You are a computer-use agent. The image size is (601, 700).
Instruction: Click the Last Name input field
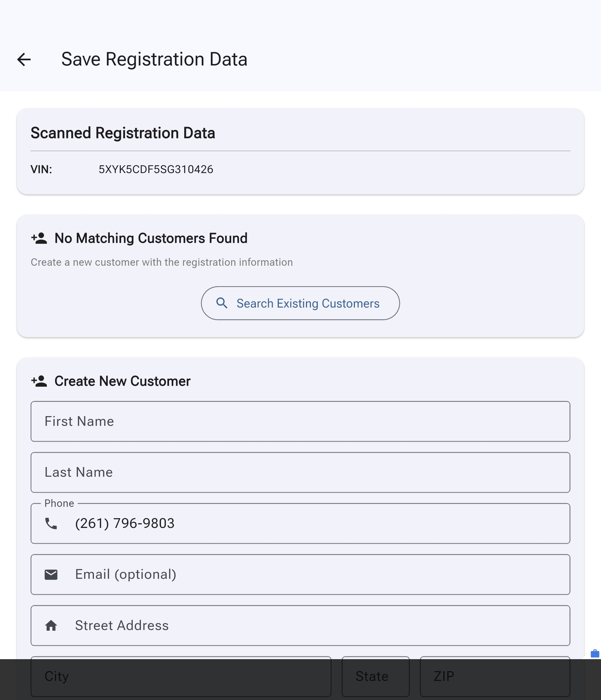300,472
